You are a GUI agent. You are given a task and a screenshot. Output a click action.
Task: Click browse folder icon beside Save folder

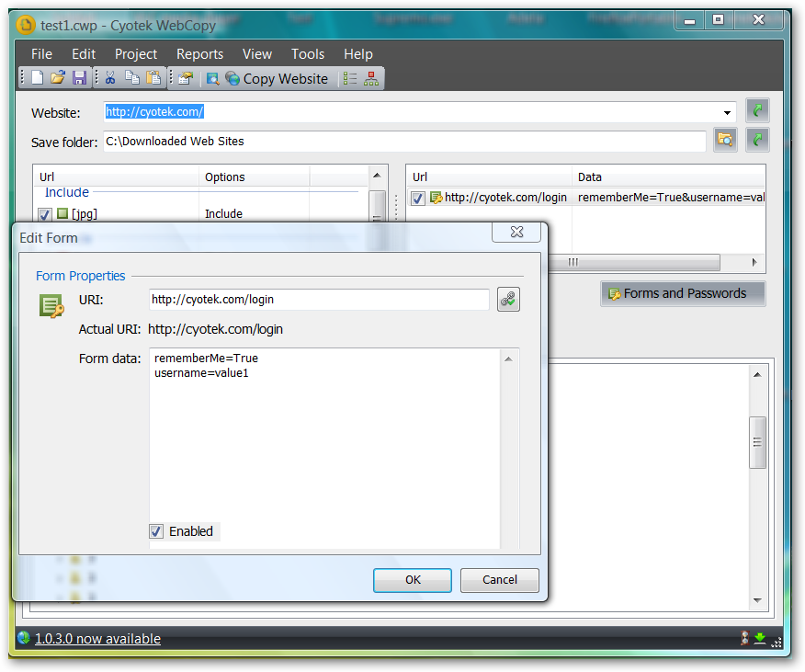click(725, 140)
